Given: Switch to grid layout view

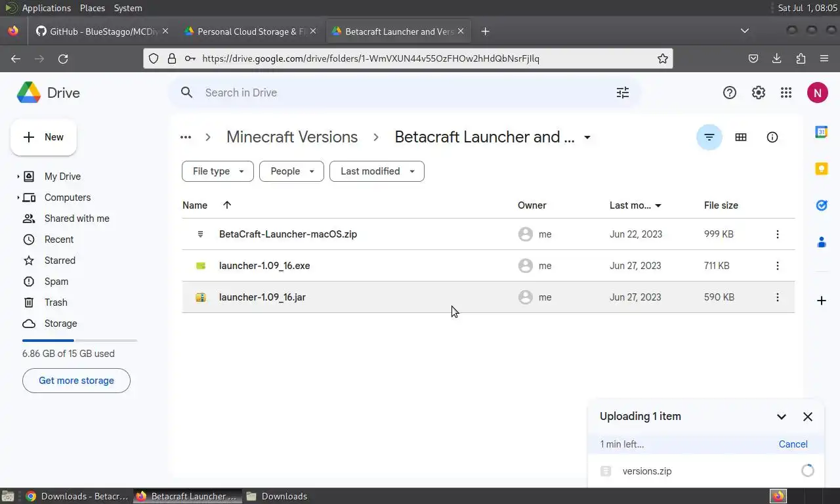Looking at the screenshot, I should coord(741,137).
